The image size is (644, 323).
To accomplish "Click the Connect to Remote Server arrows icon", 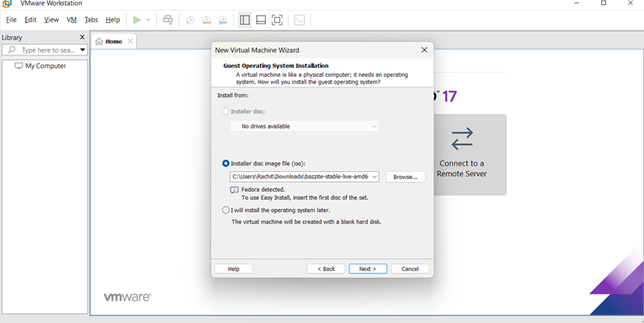I will (x=462, y=139).
